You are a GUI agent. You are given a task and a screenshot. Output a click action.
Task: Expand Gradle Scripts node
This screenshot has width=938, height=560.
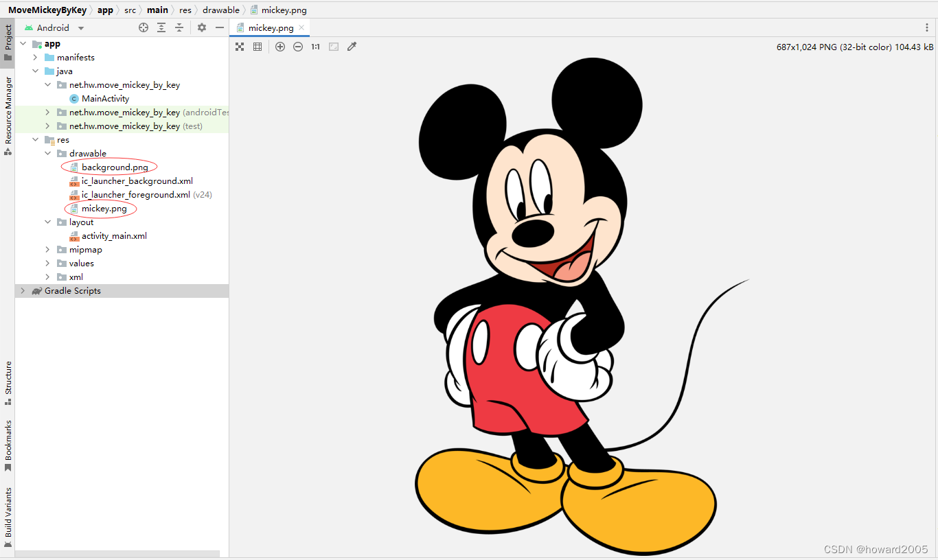click(23, 291)
